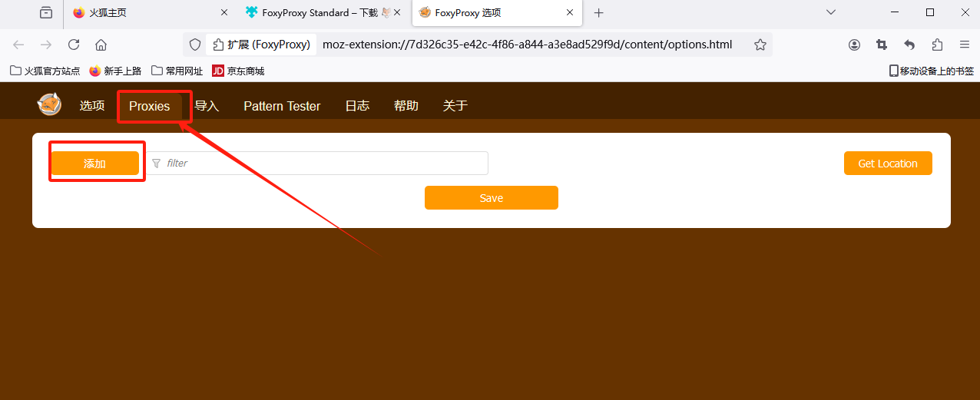The height and width of the screenshot is (400, 980).
Task: Click the FoxyProxy extension badge in address bar
Action: pyautogui.click(x=261, y=45)
